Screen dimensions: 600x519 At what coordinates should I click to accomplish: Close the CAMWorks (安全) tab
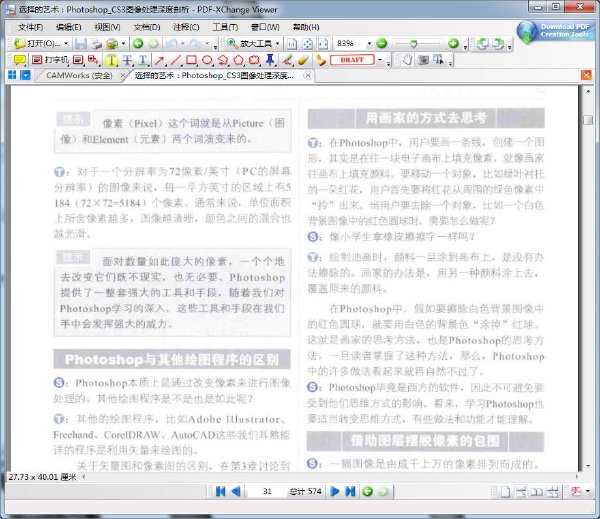(x=123, y=76)
